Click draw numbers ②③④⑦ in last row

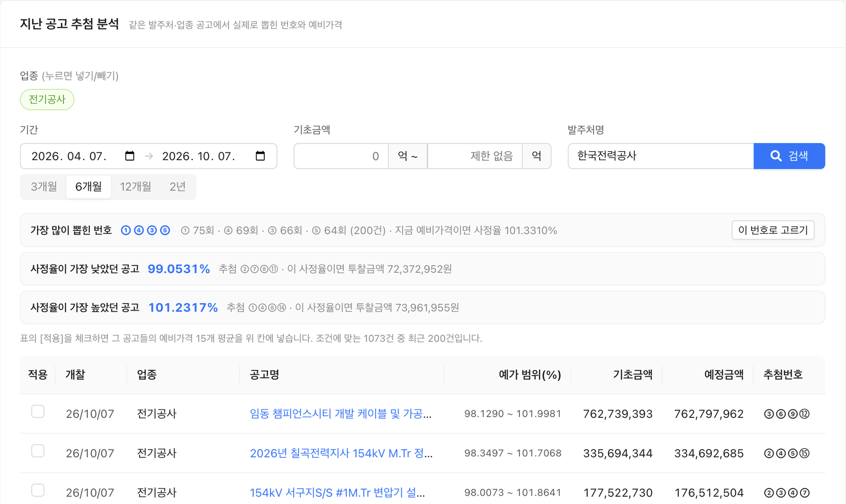point(787,493)
